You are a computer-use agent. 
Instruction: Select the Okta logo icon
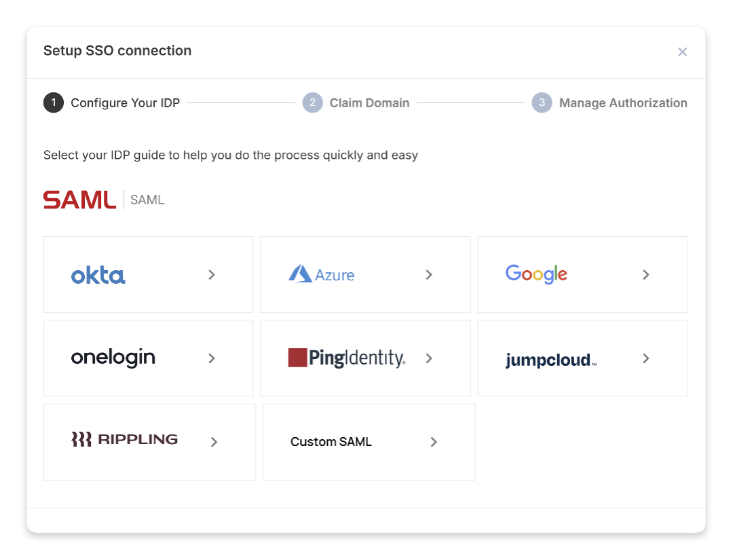(x=98, y=274)
